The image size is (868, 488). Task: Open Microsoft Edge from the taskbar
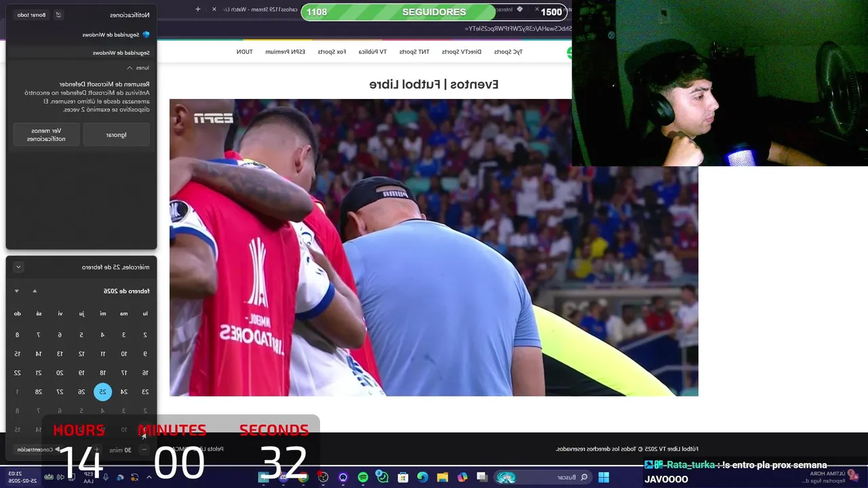pos(422,477)
